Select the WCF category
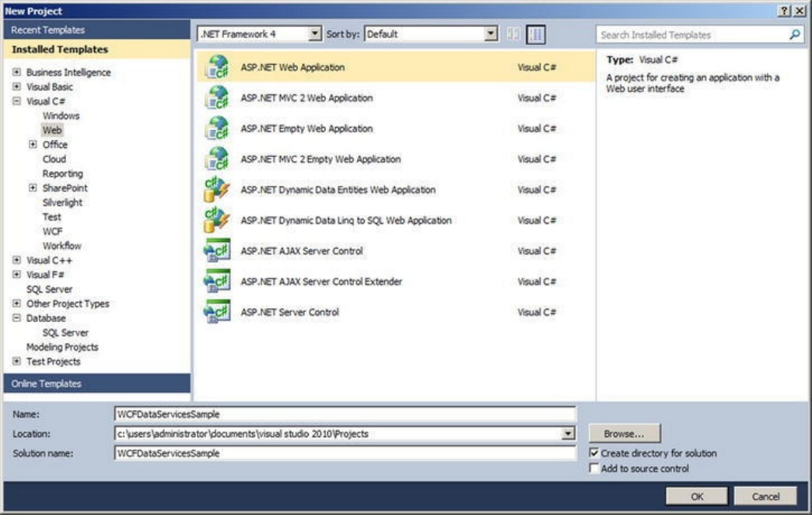Viewport: 812px width, 515px height. 52,231
